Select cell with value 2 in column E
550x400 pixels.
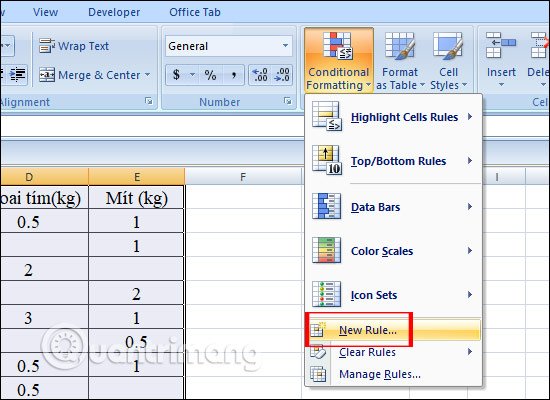(136, 293)
